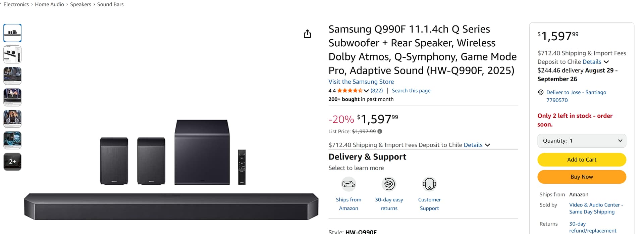Select the first product thumbnail
The width and height of the screenshot is (644, 234).
pos(12,33)
